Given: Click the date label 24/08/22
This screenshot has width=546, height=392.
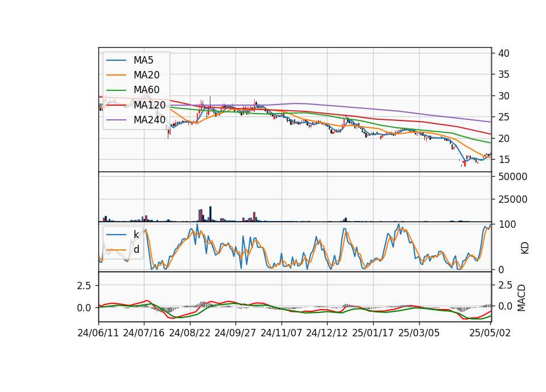Looking at the screenshot, I should click(x=190, y=333).
